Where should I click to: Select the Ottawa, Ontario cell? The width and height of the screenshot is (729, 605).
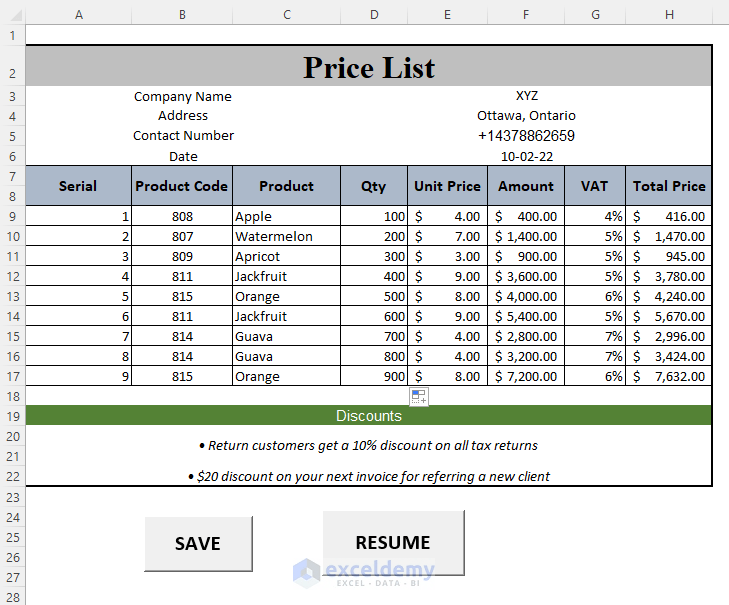(x=526, y=115)
